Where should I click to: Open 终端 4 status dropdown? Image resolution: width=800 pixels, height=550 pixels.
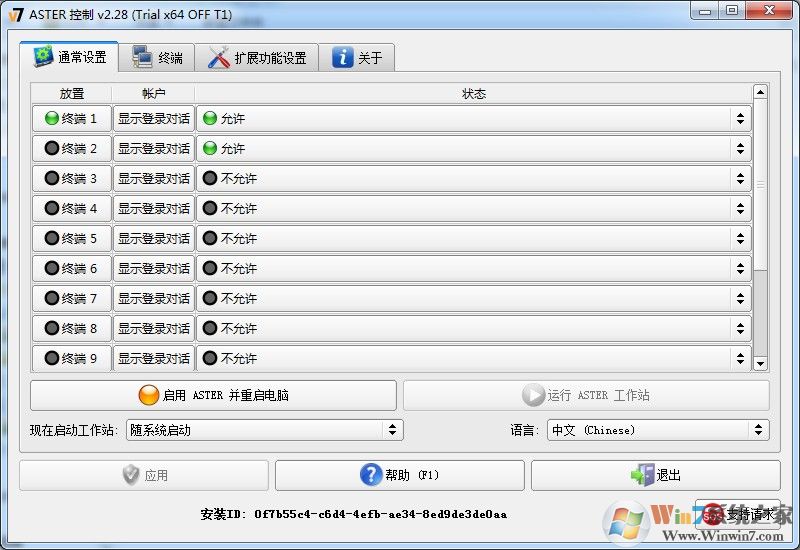[x=474, y=208]
